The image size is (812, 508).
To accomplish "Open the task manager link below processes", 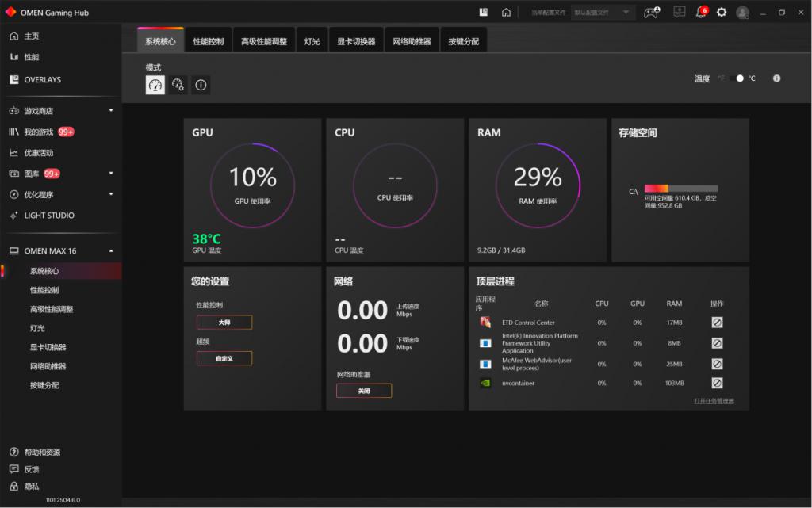I will [x=714, y=401].
